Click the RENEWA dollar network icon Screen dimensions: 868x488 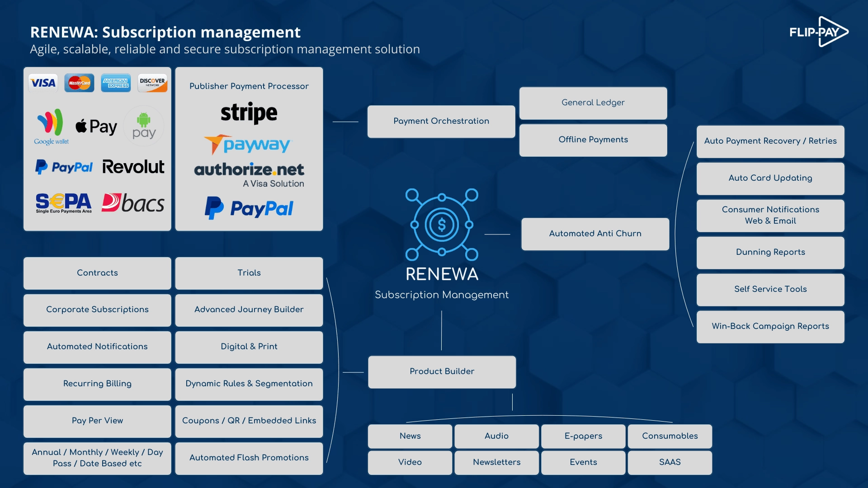click(x=441, y=225)
